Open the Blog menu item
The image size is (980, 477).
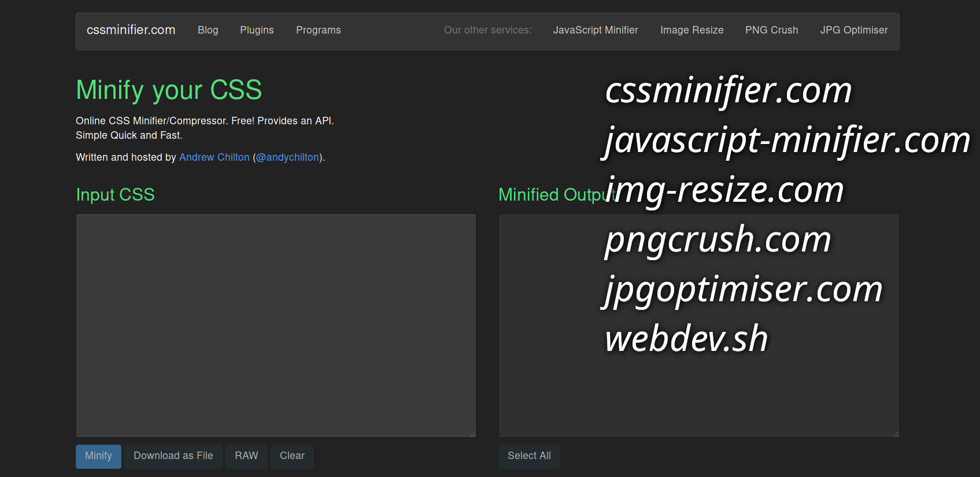point(208,30)
